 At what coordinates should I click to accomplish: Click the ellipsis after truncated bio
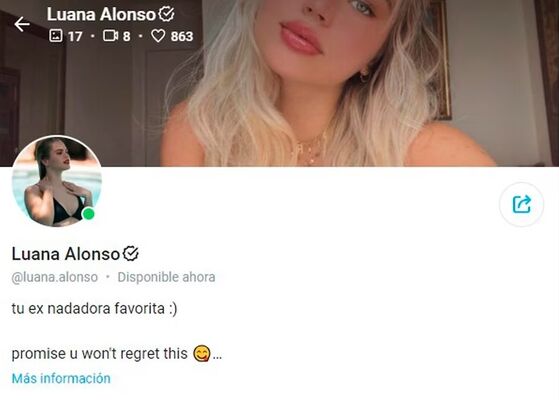[217, 356]
